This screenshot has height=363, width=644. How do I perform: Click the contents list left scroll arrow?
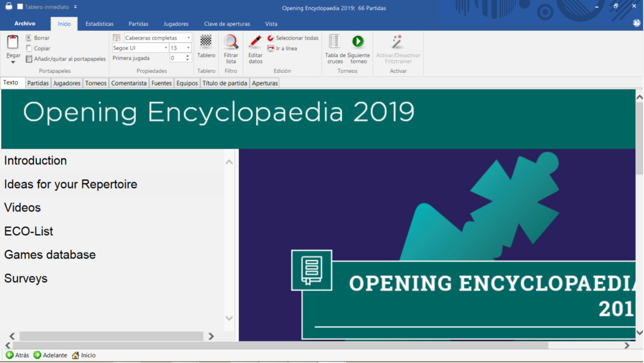pyautogui.click(x=12, y=336)
